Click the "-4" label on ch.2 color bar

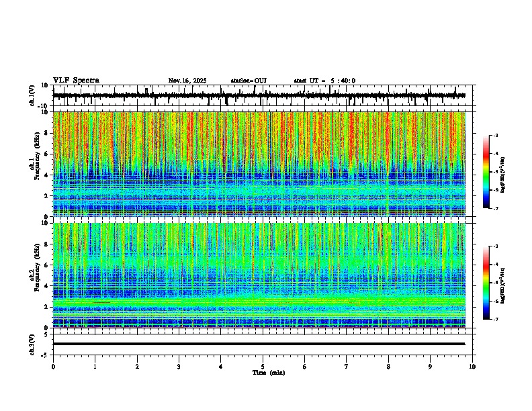pyautogui.click(x=496, y=265)
